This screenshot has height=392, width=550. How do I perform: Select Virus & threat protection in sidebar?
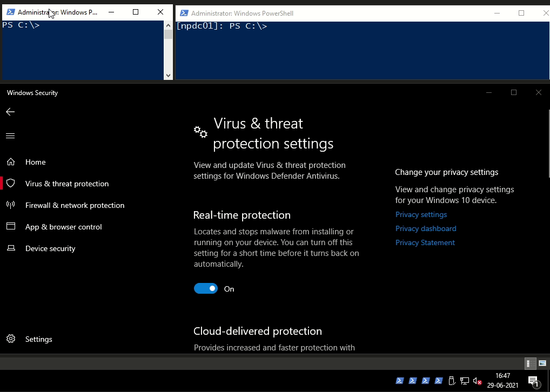pyautogui.click(x=66, y=184)
